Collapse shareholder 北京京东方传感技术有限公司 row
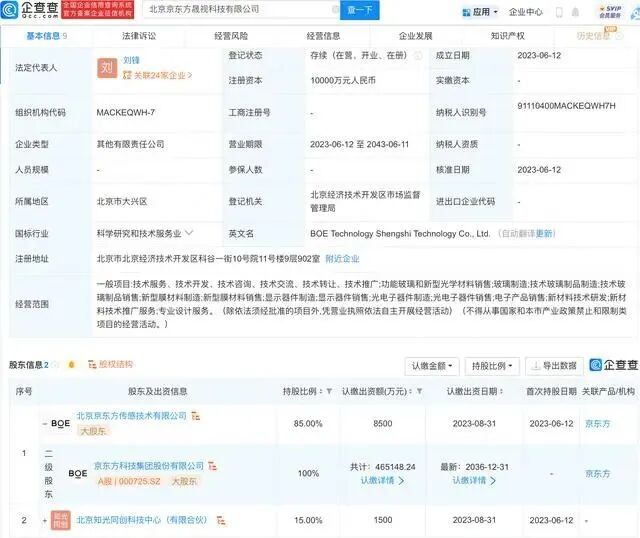The width and height of the screenshot is (640, 538). point(45,424)
